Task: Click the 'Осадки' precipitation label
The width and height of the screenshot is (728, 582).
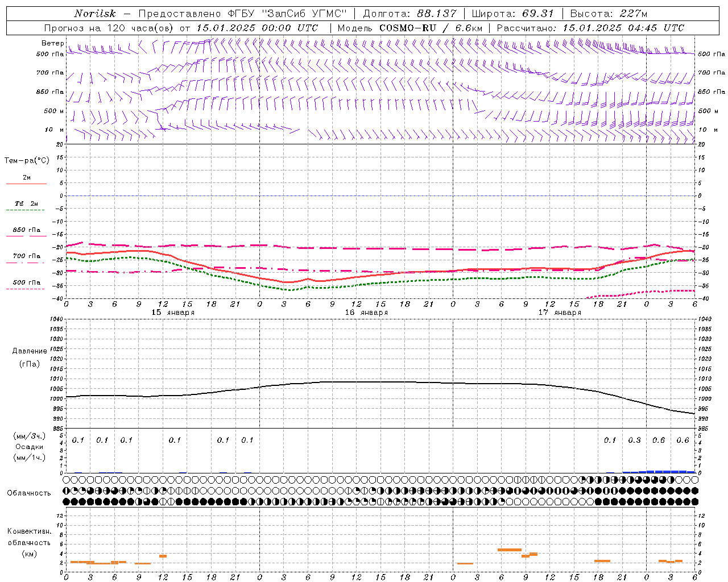Action: [x=29, y=447]
